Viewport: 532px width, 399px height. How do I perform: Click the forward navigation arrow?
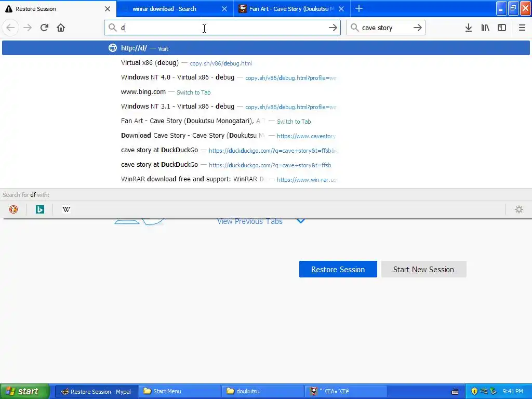[x=28, y=28]
